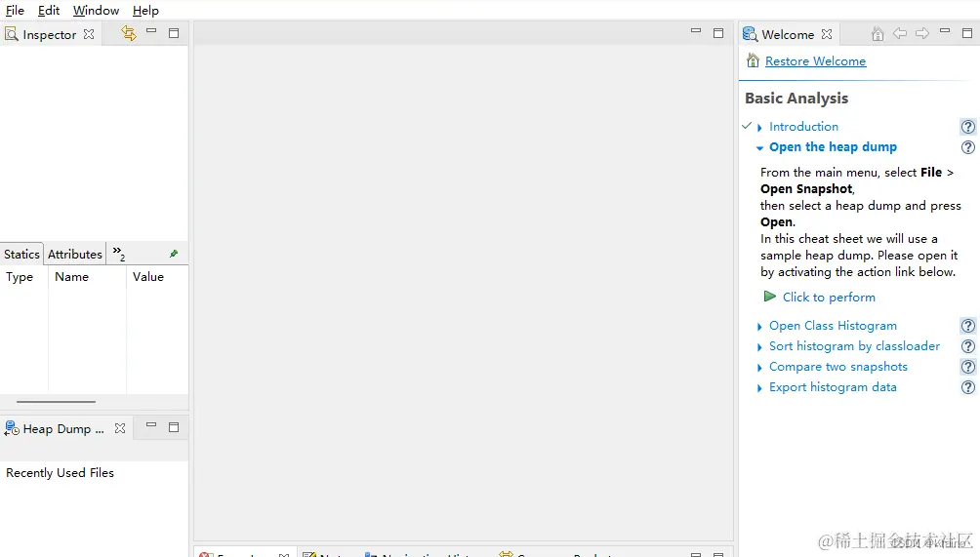Screen dimensions: 980x557
Task: Click the Basic Analysis heading
Action: [796, 99]
